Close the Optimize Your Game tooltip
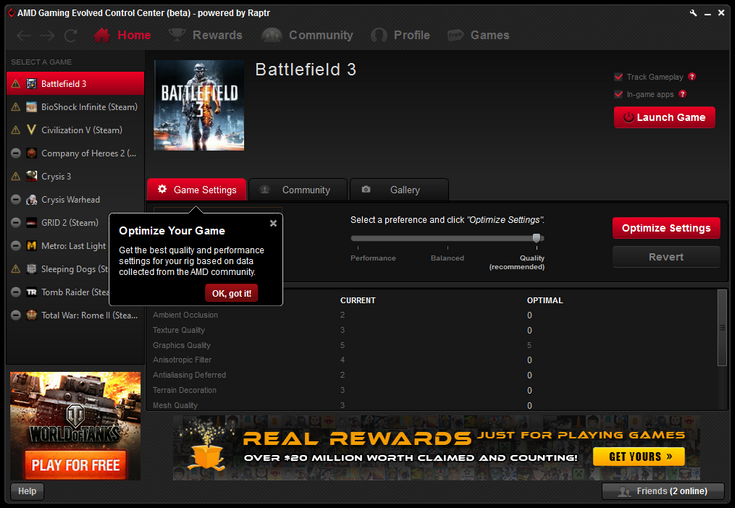 pos(273,224)
